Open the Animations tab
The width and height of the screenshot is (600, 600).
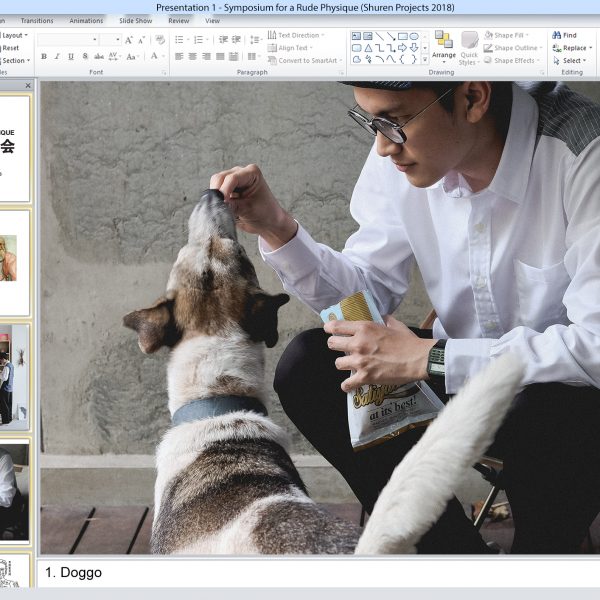86,20
